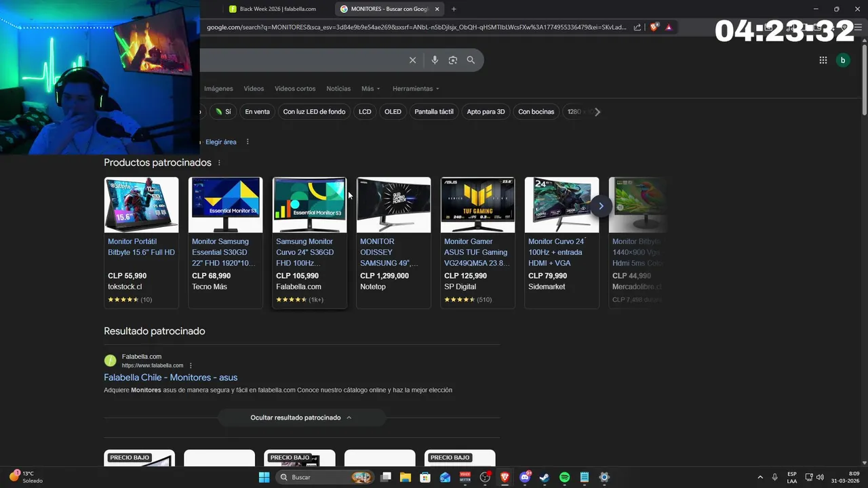The height and width of the screenshot is (488, 868).
Task: Show more filter chips with the right arrow
Action: pyautogui.click(x=597, y=112)
